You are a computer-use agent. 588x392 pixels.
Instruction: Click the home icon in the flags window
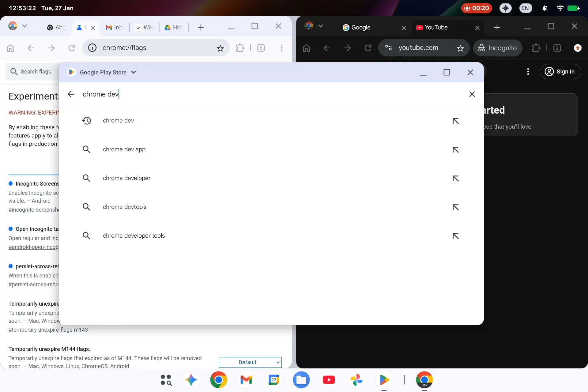pos(10,48)
